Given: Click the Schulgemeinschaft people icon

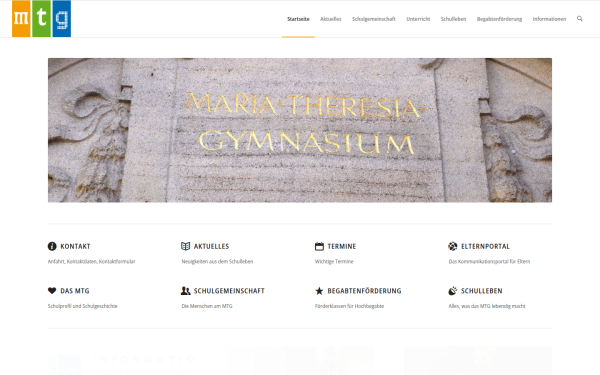Looking at the screenshot, I should click(186, 291).
